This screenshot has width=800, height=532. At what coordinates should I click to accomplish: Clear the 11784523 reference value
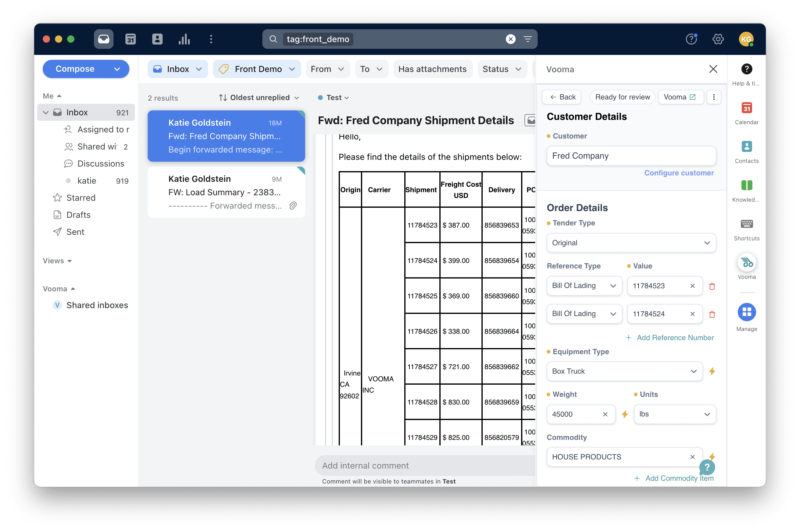693,286
